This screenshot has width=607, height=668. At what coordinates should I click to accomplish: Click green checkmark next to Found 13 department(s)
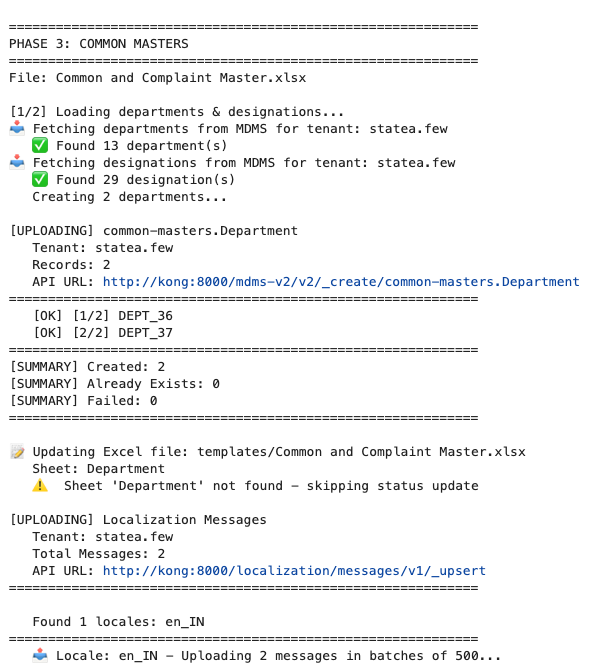tap(40, 146)
